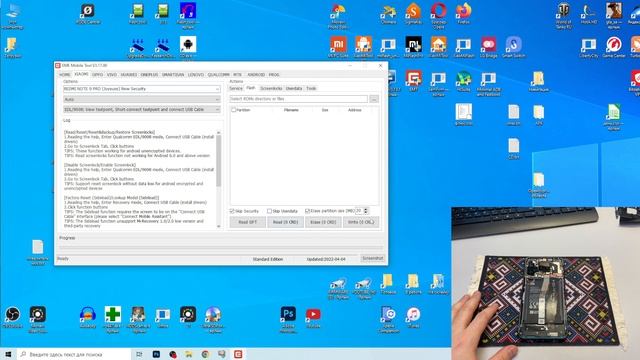Open the Screenlocks actions tab

click(x=271, y=88)
